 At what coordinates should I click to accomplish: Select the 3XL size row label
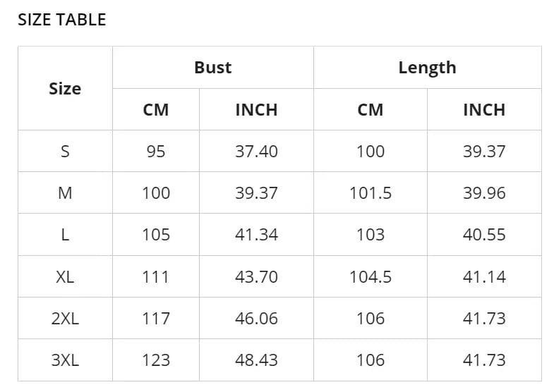[65, 360]
